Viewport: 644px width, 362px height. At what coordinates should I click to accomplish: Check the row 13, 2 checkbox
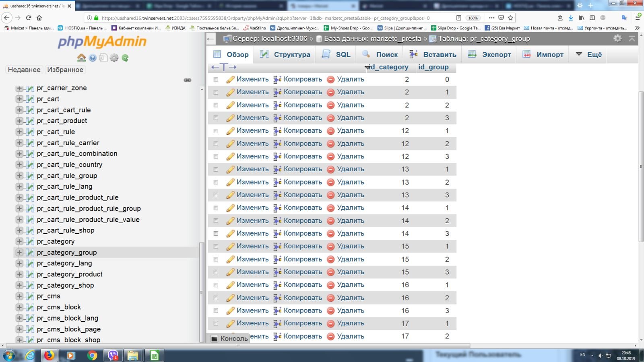tap(216, 182)
